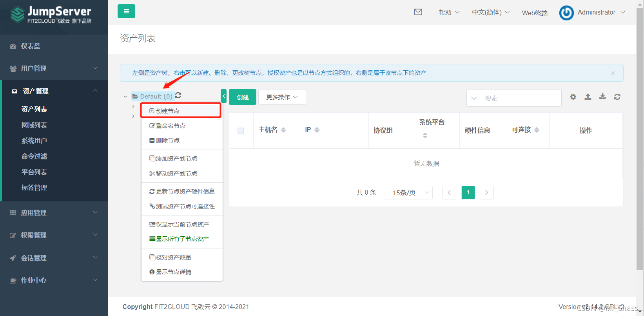Select 显示节点详情 menu entry
Image resolution: width=644 pixels, height=316 pixels.
point(182,272)
